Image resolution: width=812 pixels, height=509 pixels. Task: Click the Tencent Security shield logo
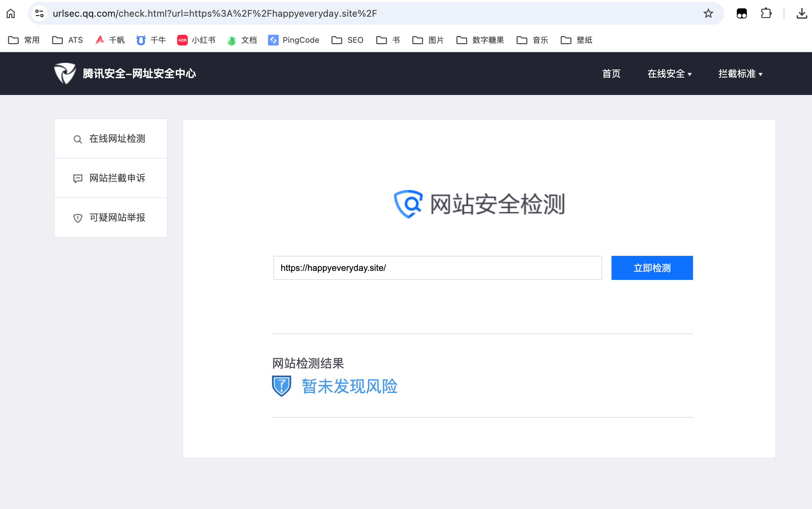(65, 73)
